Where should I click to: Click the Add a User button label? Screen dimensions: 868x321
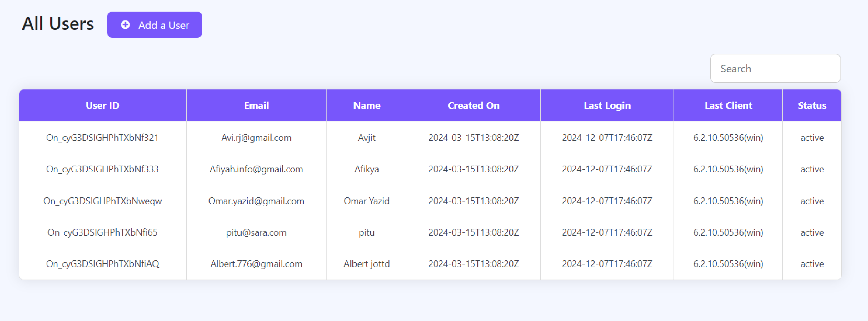click(164, 25)
